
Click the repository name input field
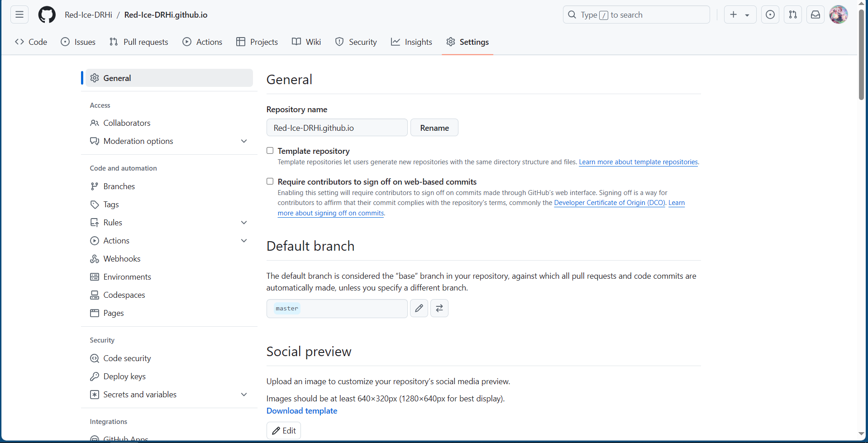coord(337,128)
